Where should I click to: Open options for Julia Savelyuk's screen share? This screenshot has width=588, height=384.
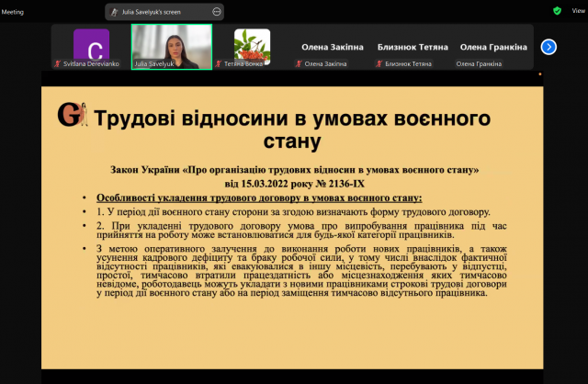point(217,12)
